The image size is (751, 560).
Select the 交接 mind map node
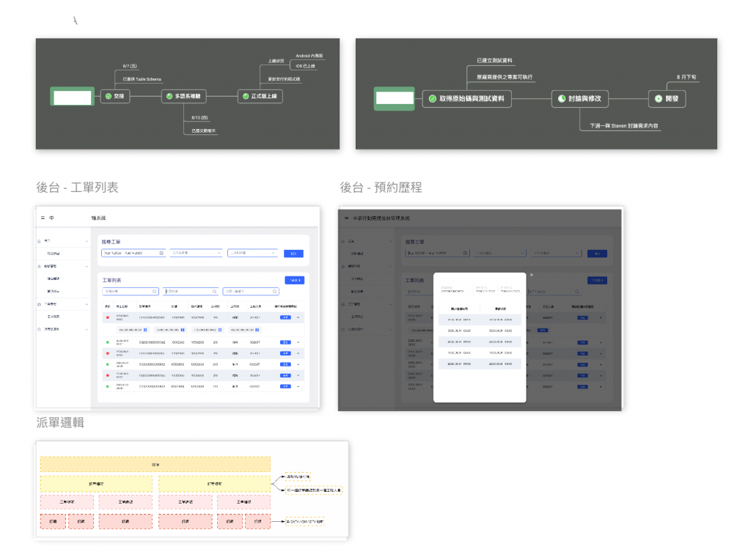click(x=115, y=96)
